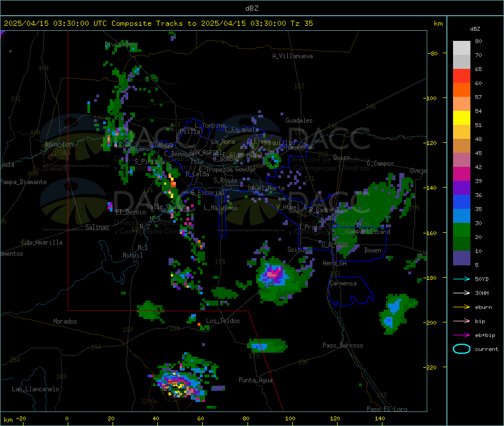Click the 'Paso_El_Loro' map label
504x426 pixels.
(x=387, y=409)
